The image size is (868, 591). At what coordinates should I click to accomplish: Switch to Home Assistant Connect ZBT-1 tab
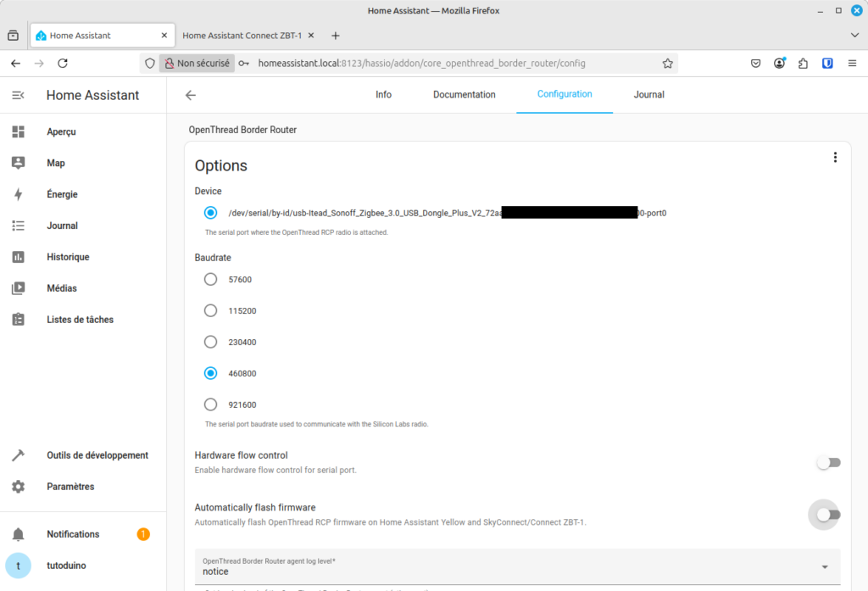pos(242,36)
